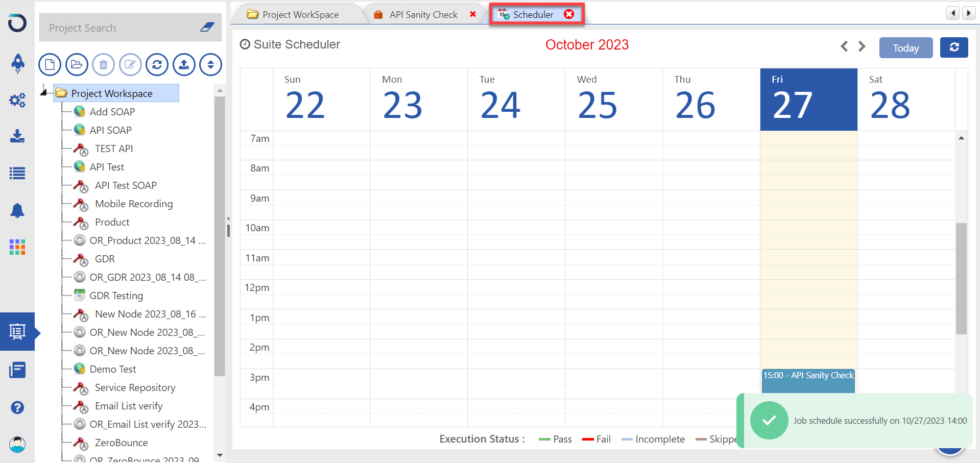
Task: Refresh the project tree with circular arrows
Action: (x=157, y=65)
